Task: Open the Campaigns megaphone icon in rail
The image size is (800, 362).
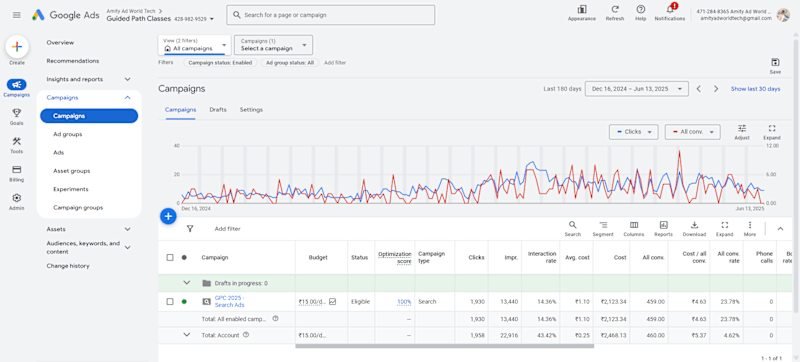Action: click(17, 85)
